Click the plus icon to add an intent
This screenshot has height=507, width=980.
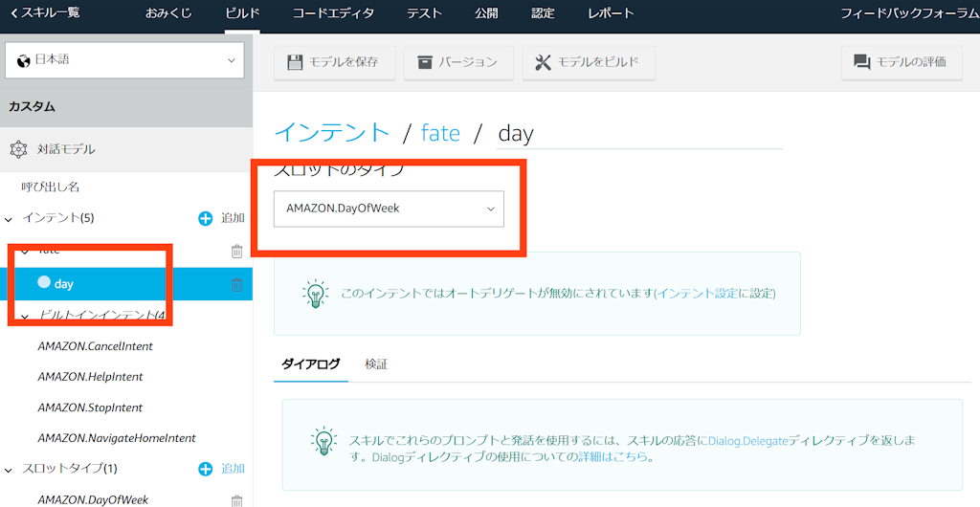click(x=205, y=218)
